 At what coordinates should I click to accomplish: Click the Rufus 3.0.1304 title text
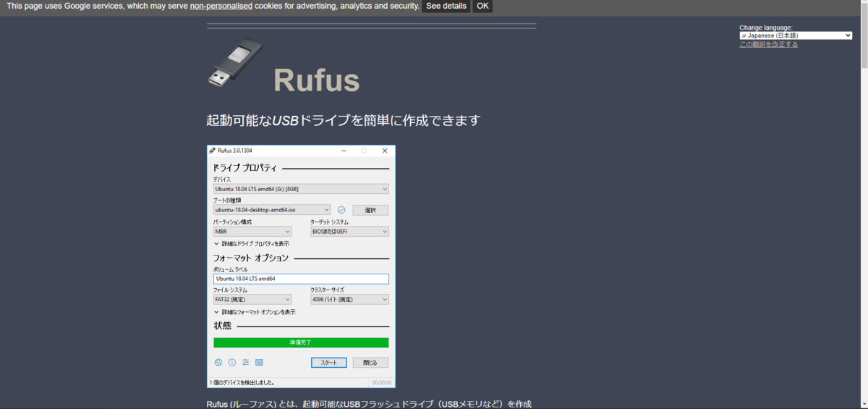pos(235,151)
